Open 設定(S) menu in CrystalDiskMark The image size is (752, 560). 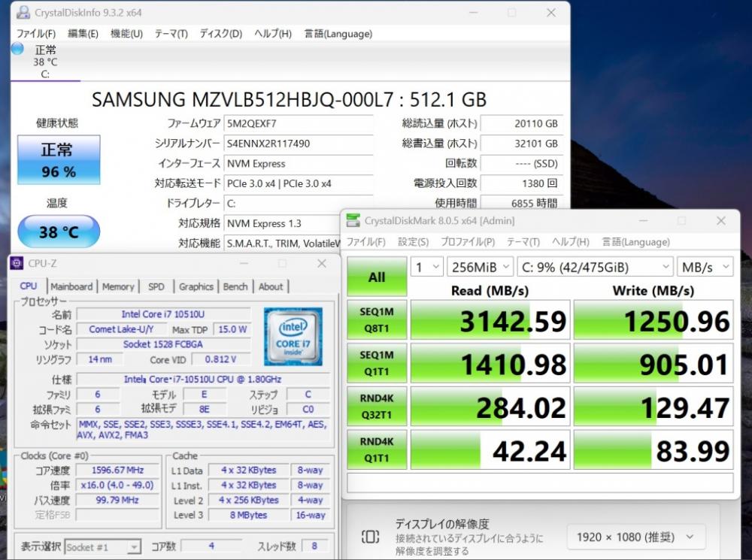pyautogui.click(x=414, y=241)
